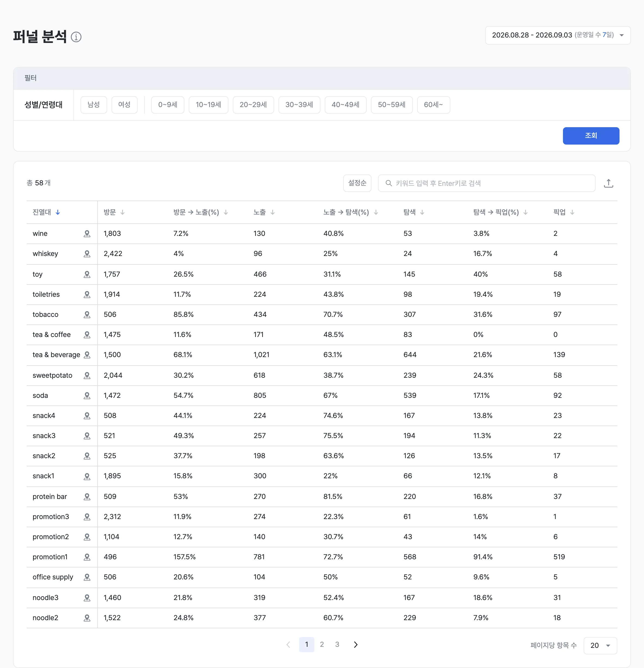644x668 pixels.
Task: Open the date range dropdown
Action: [558, 35]
